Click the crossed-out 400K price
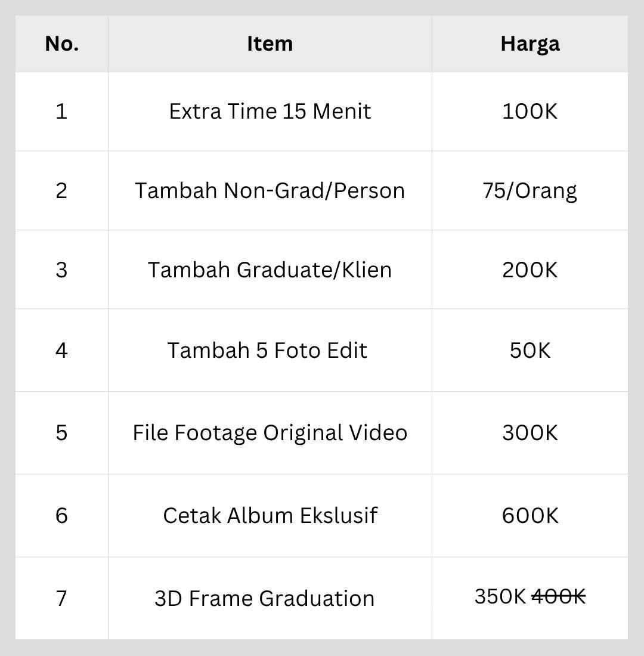 click(x=559, y=596)
